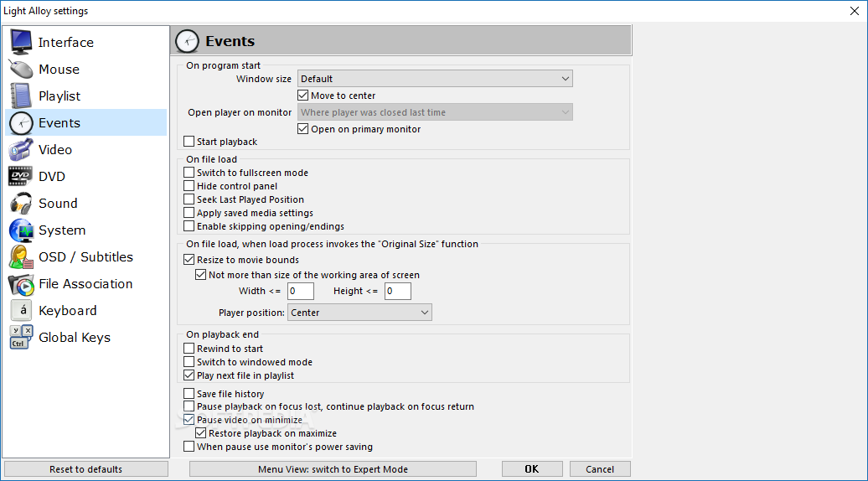Click the Global Keys icon
This screenshot has width=868, height=481.
[21, 337]
